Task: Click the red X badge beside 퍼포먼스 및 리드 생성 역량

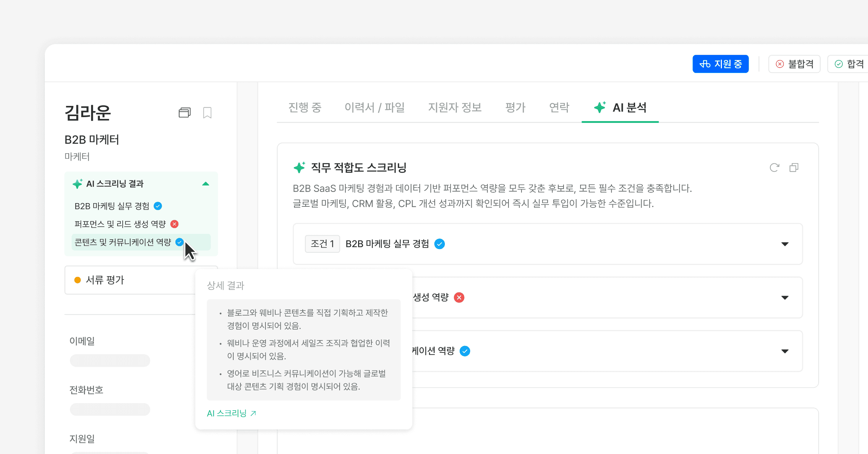Action: click(x=174, y=224)
